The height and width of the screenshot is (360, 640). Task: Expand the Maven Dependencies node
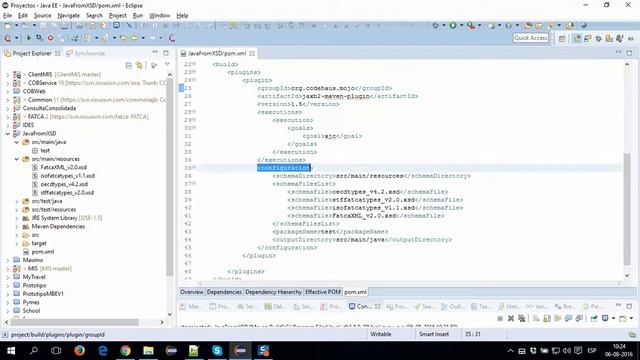pyautogui.click(x=17, y=227)
